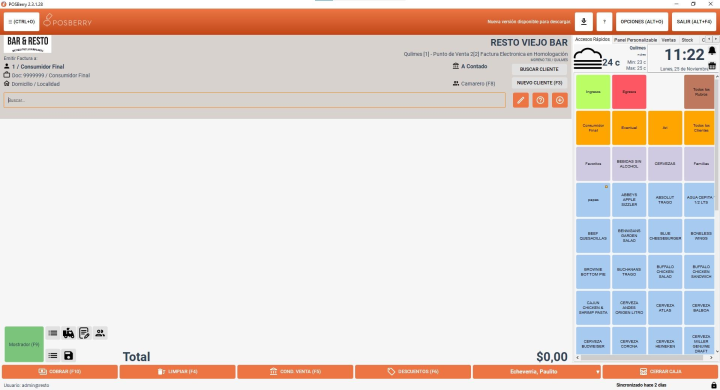The width and height of the screenshot is (720, 390).
Task: Click COND. VENTA (F5) button
Action: coord(295,372)
